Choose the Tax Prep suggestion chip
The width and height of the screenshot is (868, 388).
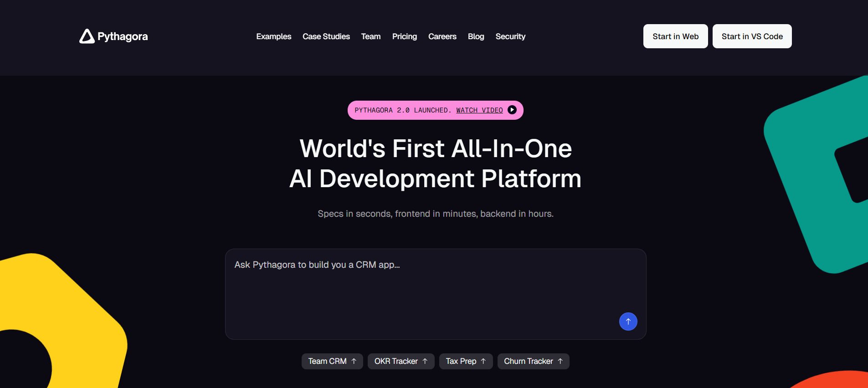tap(466, 361)
